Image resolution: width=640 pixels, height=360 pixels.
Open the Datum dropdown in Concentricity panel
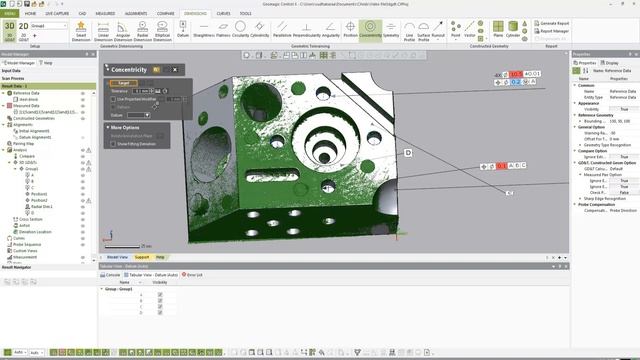coord(147,116)
